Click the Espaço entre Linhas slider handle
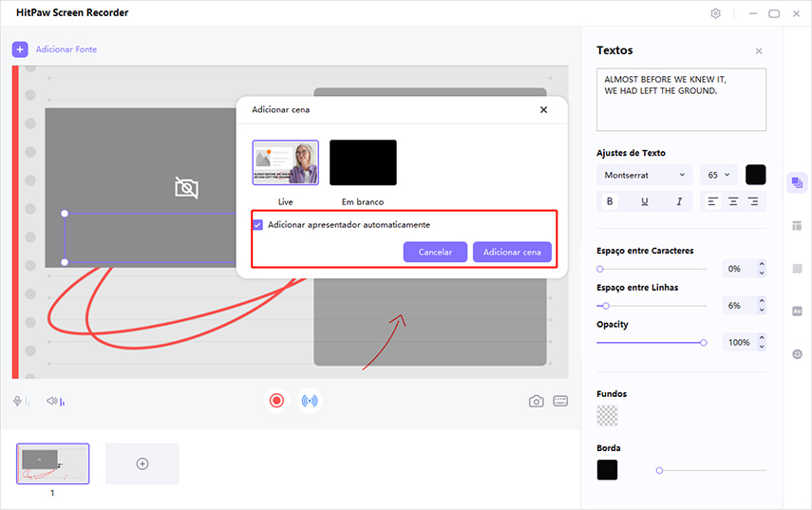The image size is (812, 510). (606, 306)
